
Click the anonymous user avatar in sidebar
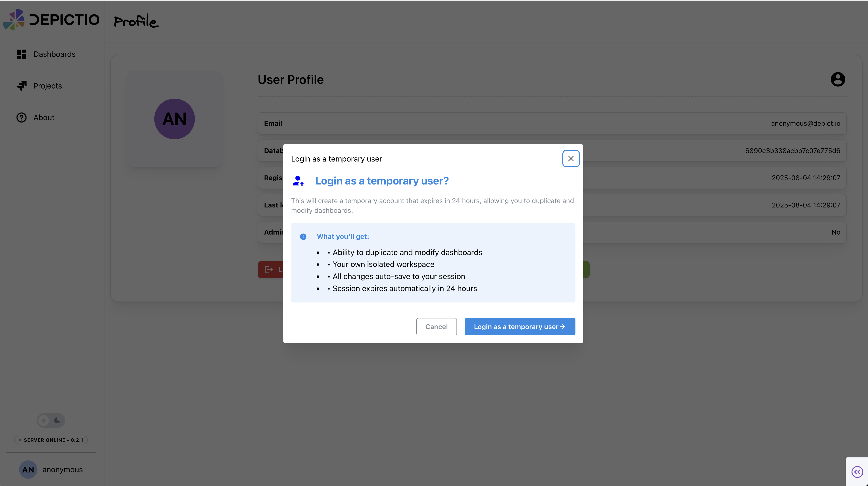28,470
